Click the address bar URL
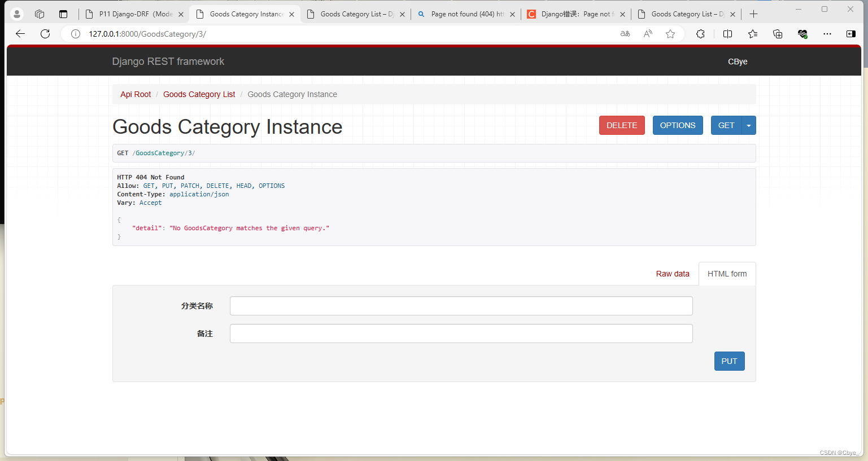Screen dimensions: 868x461 point(147,34)
